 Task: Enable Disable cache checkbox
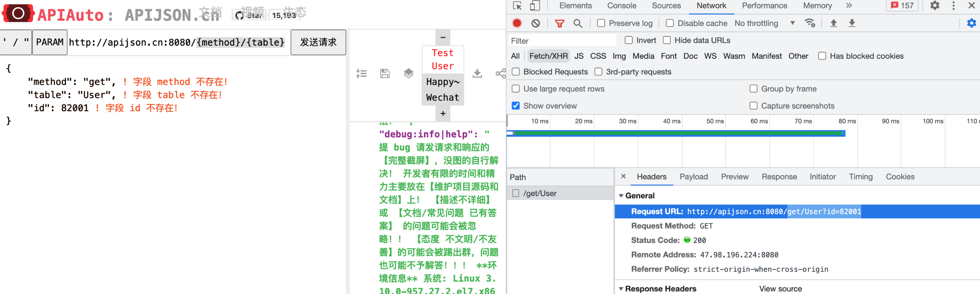coord(670,23)
